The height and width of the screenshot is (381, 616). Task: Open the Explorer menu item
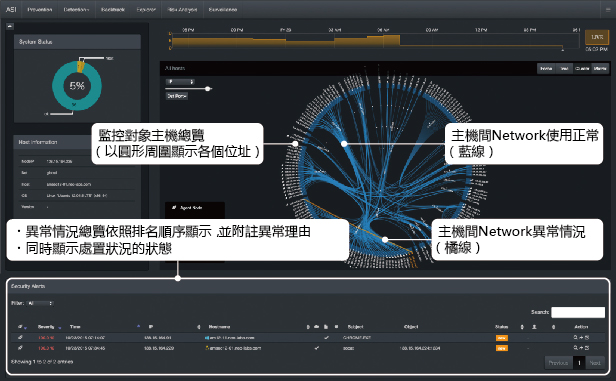(146, 9)
